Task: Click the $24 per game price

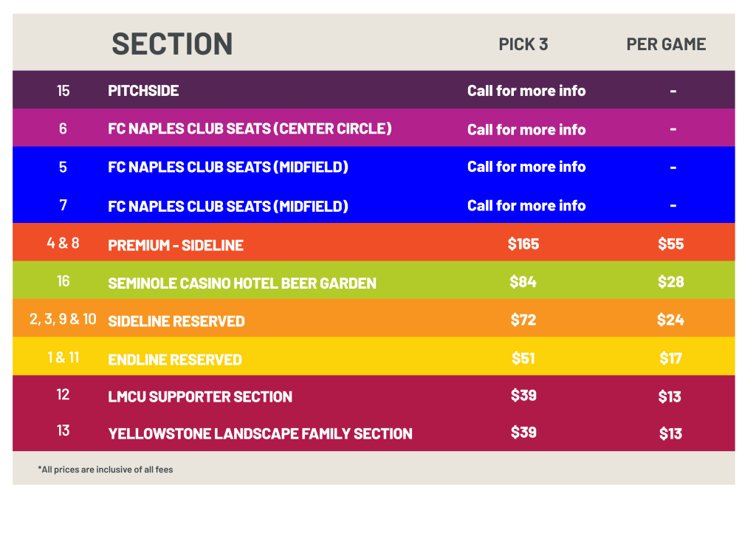Action: pos(670,320)
